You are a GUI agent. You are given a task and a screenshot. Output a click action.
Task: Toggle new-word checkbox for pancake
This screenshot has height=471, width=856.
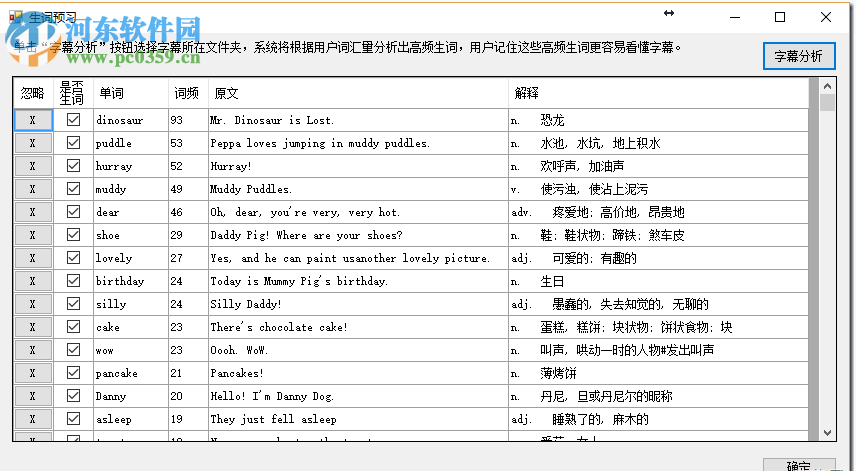(73, 373)
